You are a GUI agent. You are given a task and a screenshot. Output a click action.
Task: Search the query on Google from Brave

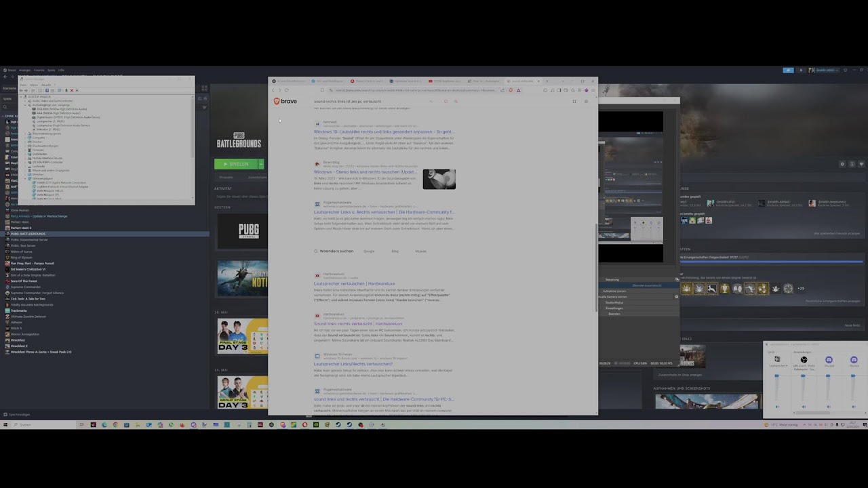pos(369,251)
